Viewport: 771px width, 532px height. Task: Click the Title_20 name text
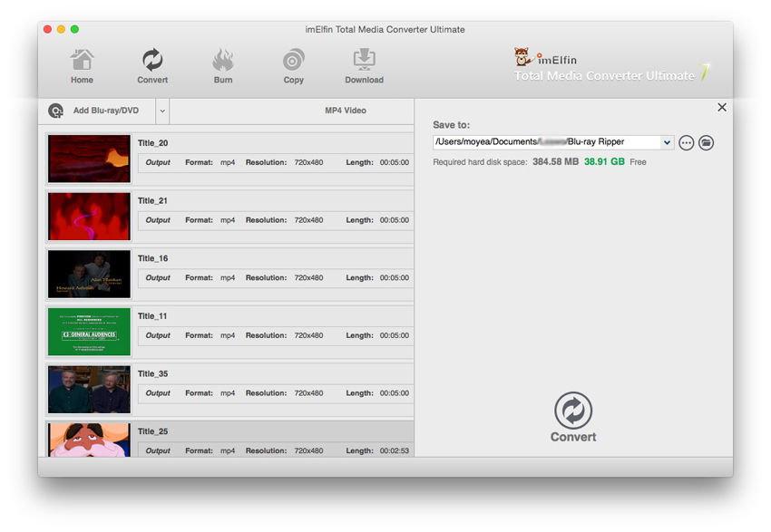[x=152, y=143]
